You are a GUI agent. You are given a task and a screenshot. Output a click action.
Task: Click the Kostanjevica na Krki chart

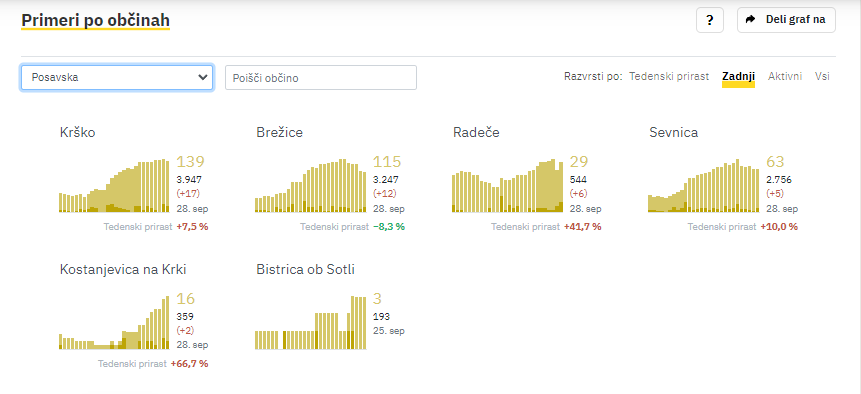click(x=114, y=323)
